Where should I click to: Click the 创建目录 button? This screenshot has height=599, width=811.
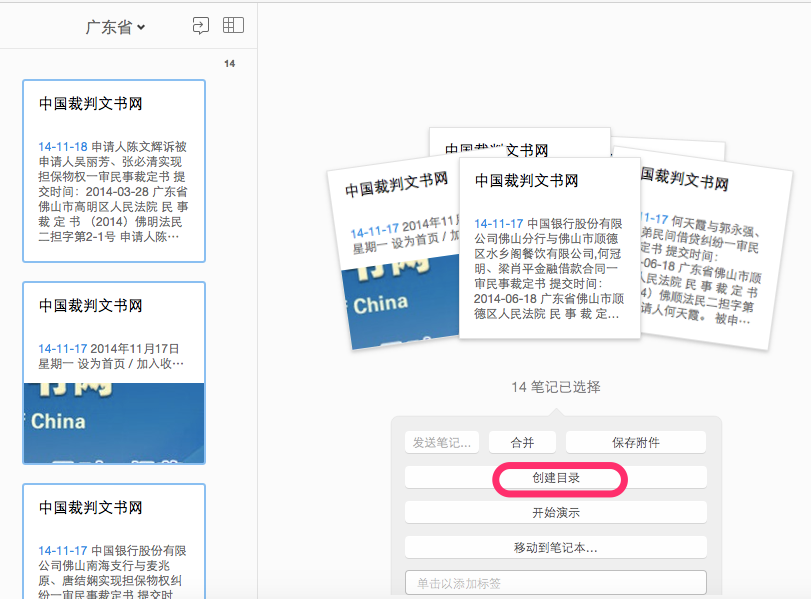[556, 477]
